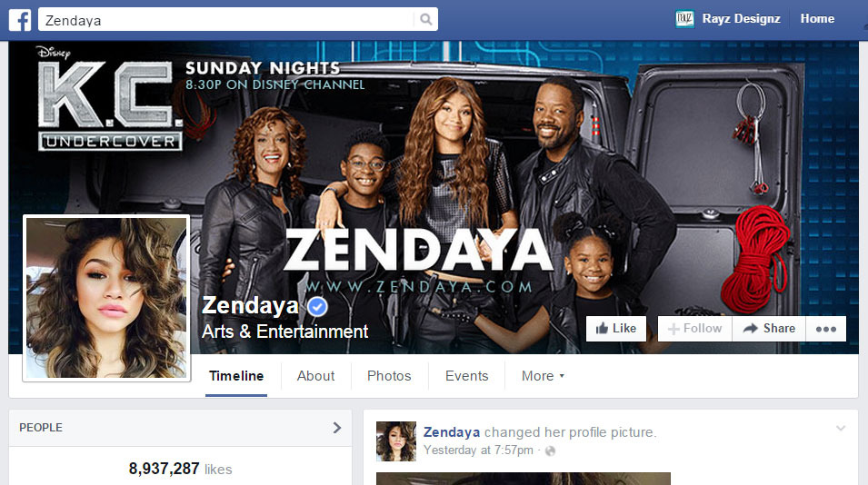Open the Events tab
The height and width of the screenshot is (485, 868).
[x=466, y=376]
